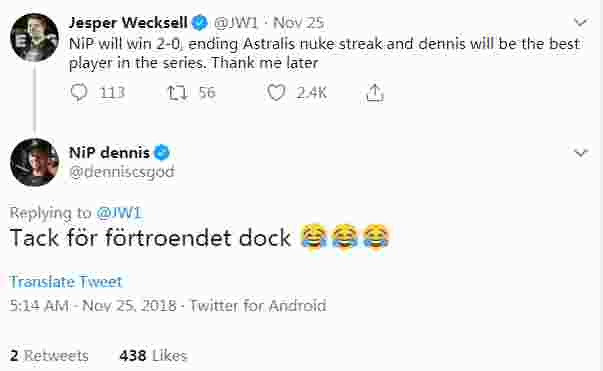Open Jesper Wecksell's profile picture
Image resolution: width=603 pixels, height=371 pixels.
click(x=35, y=37)
